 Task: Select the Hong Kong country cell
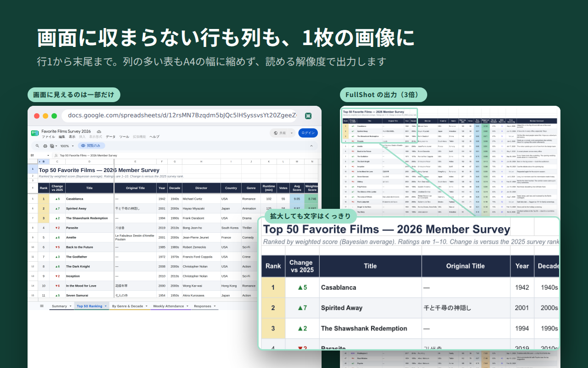pyautogui.click(x=231, y=286)
